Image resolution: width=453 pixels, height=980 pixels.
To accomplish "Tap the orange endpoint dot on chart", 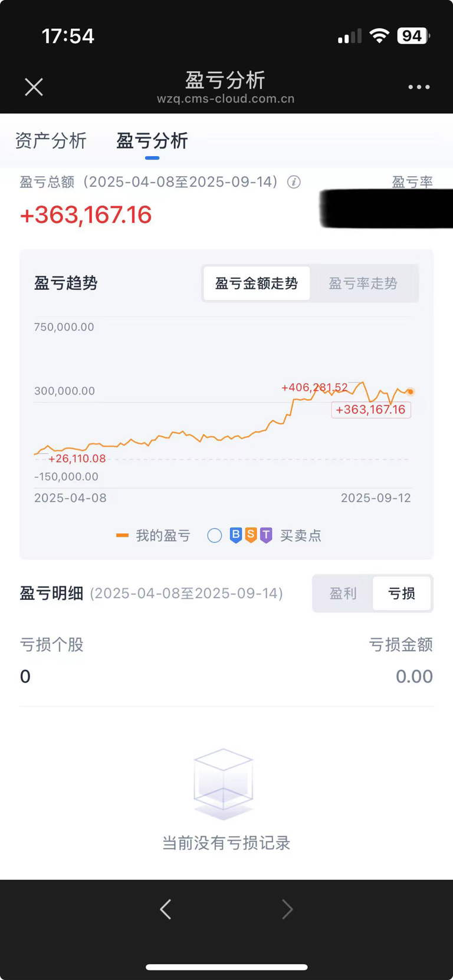I will coord(411,391).
